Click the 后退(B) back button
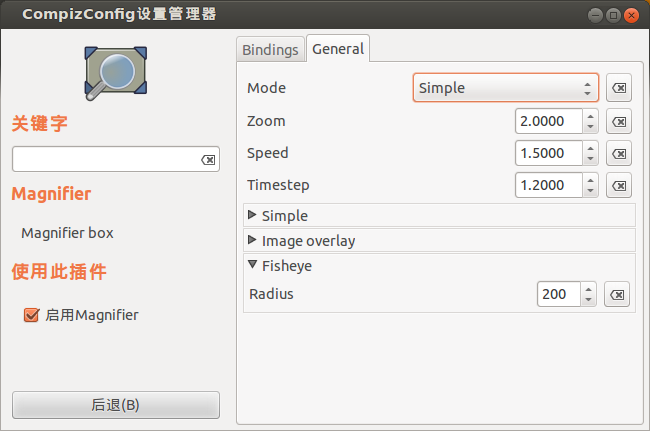 click(x=116, y=405)
